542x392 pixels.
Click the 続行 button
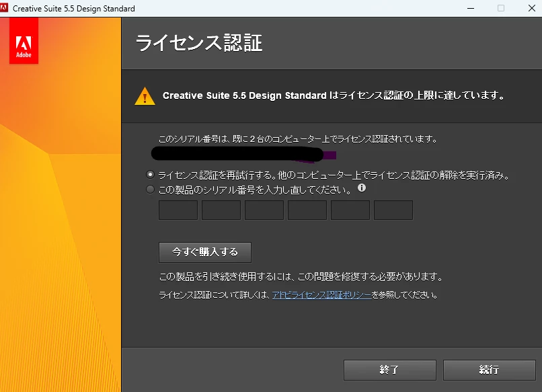click(x=490, y=370)
